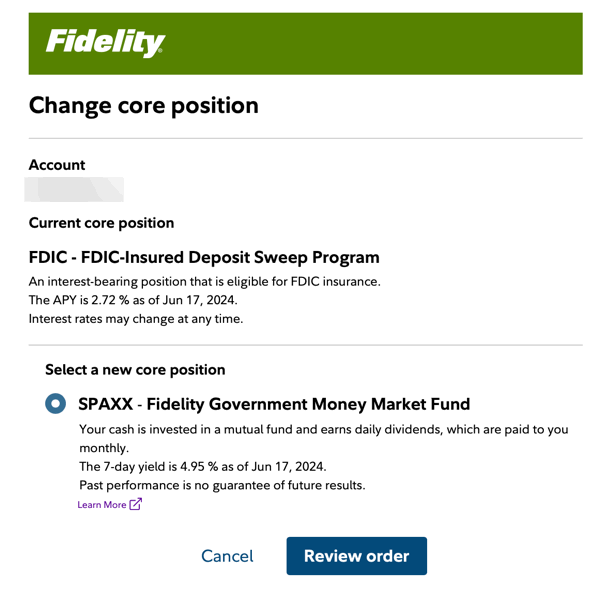Click the Current core position label
600x594 pixels.
click(x=101, y=222)
